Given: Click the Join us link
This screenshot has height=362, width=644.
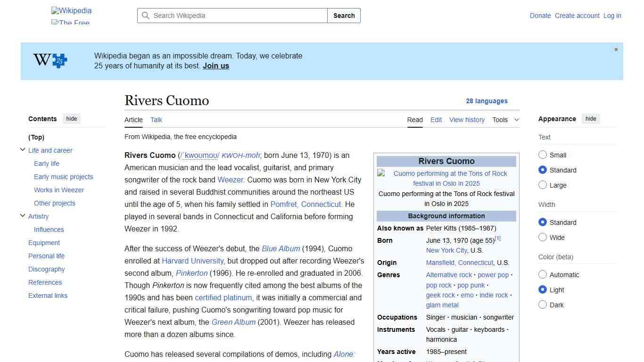Looking at the screenshot, I should click(x=215, y=66).
